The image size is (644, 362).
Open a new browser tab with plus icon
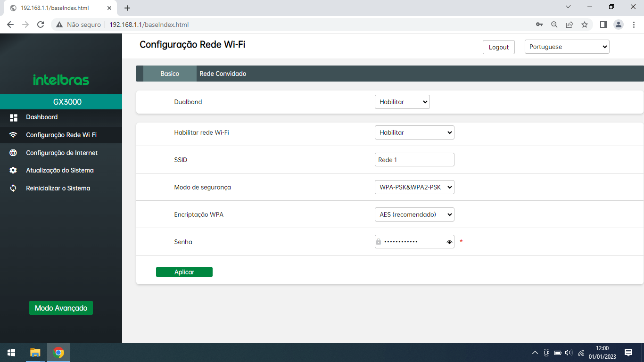point(127,8)
